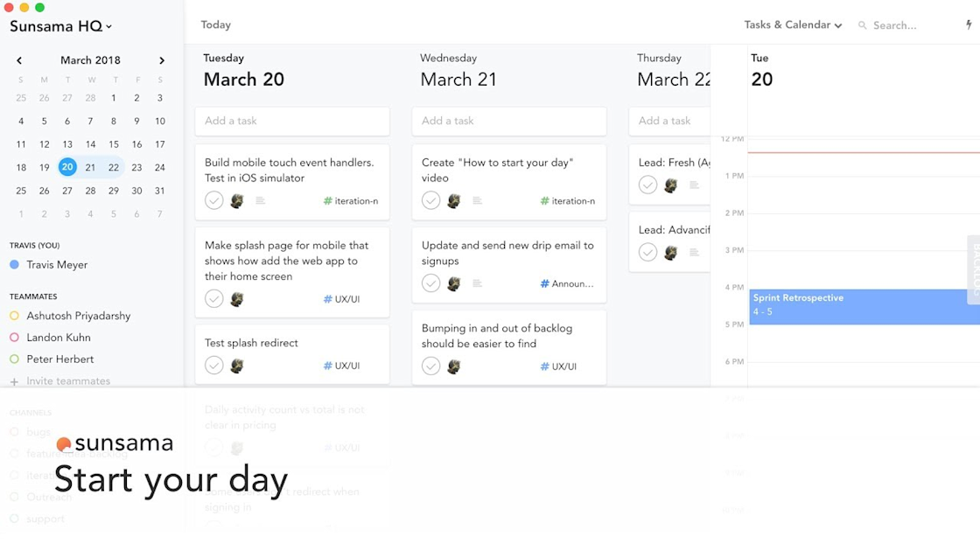Click notes icon on drip email task
980x551 pixels.
click(x=477, y=283)
